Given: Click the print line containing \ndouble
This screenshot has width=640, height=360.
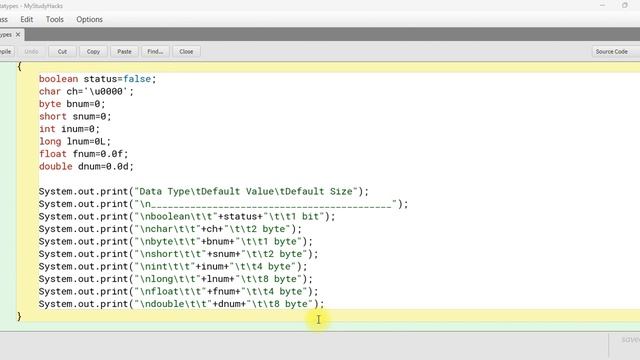Looking at the screenshot, I should tap(181, 304).
